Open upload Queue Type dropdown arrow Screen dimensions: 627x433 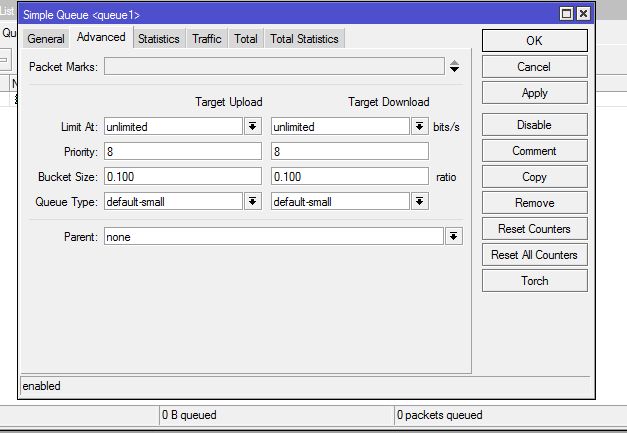(253, 201)
